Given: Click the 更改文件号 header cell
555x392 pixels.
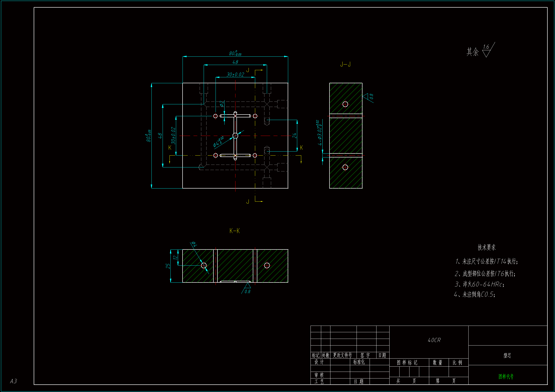Looking at the screenshot, I should coord(343,355).
